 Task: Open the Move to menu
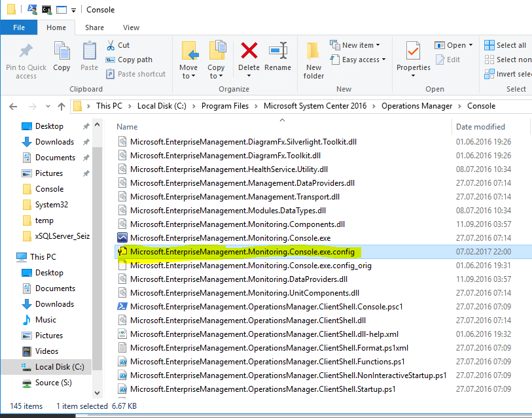pyautogui.click(x=188, y=60)
